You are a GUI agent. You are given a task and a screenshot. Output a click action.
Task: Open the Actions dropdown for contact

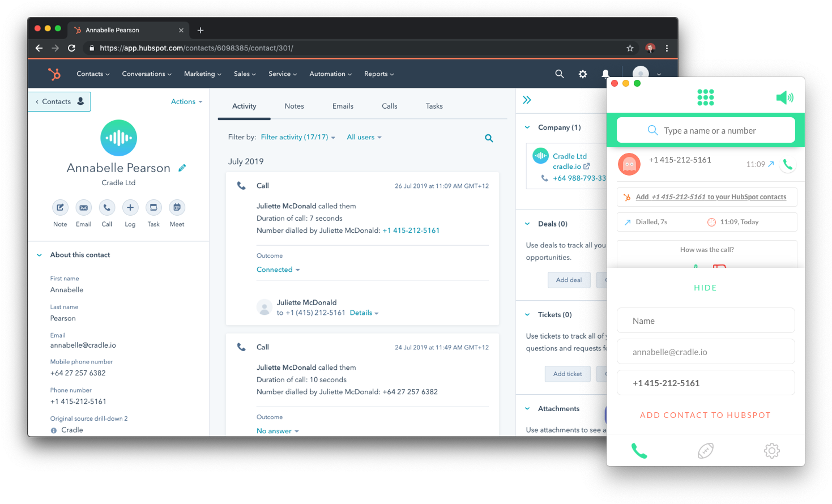186,101
